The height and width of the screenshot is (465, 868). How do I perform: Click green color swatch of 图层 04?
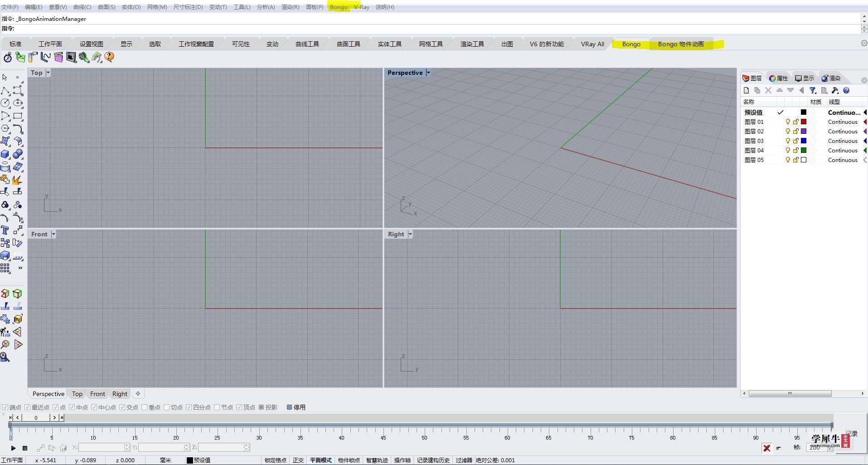(x=804, y=151)
